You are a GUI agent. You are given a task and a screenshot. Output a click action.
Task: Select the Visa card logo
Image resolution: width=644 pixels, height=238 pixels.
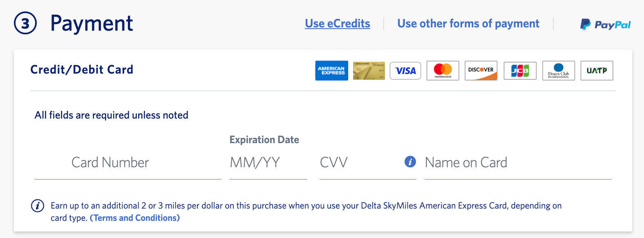405,71
